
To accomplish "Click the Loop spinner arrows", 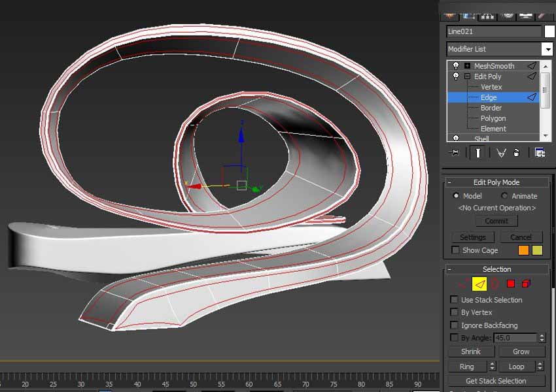I will click(540, 366).
